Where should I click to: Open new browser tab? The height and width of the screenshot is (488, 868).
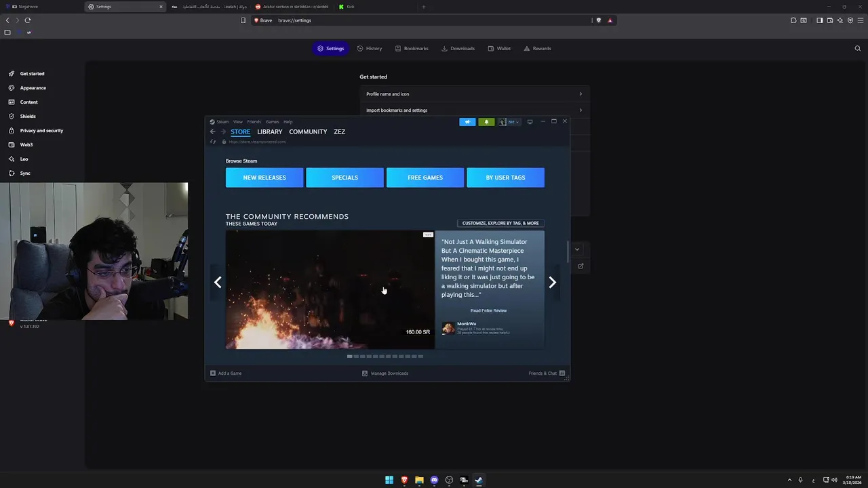[x=423, y=7]
